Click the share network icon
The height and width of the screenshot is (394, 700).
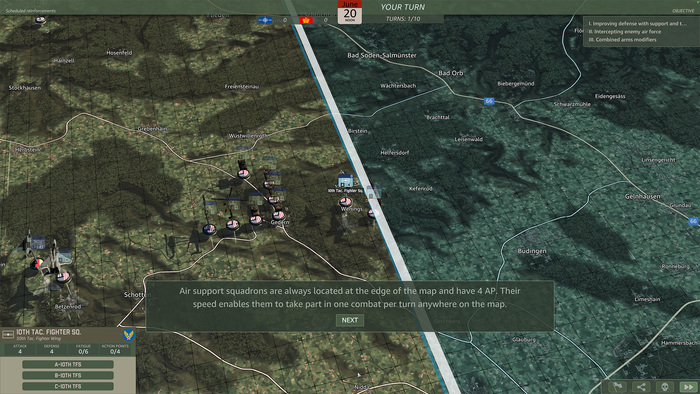[x=641, y=387]
